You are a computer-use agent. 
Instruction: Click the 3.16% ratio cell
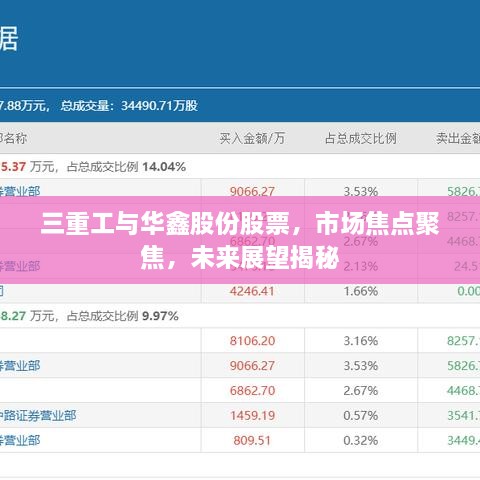361,341
